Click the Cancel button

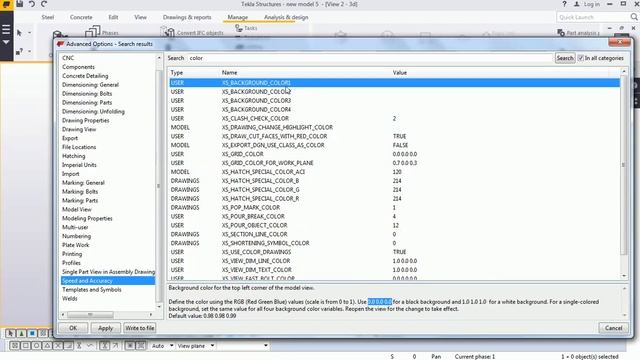point(613,328)
